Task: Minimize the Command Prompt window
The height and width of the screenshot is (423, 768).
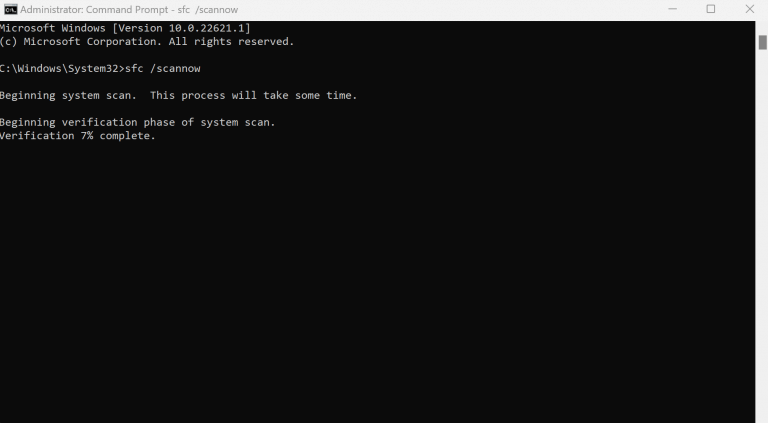Action: 672,9
